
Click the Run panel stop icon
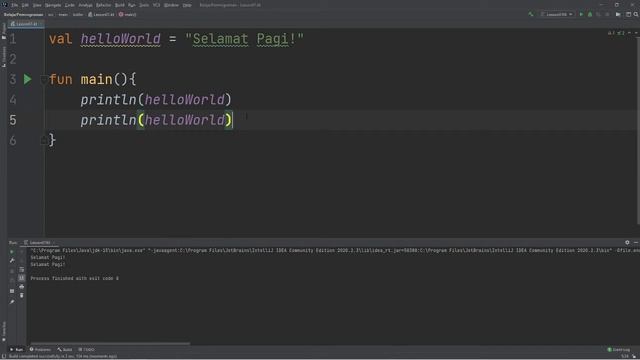click(x=12, y=271)
